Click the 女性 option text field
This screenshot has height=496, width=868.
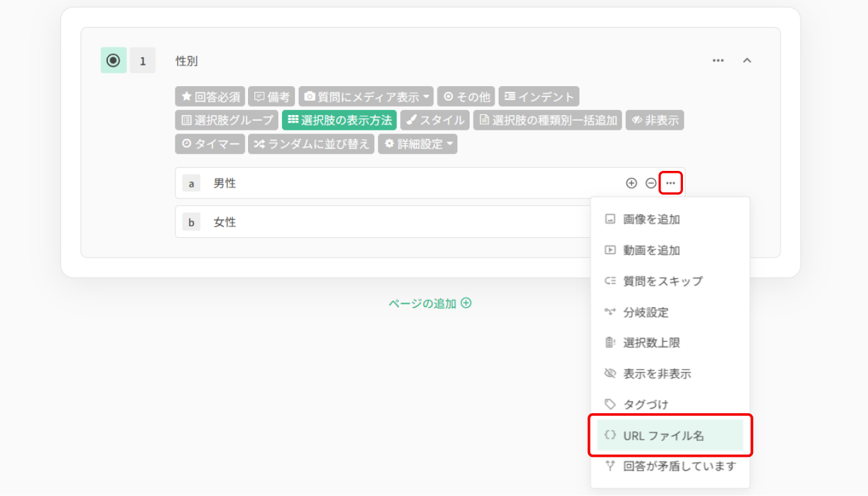coord(382,222)
